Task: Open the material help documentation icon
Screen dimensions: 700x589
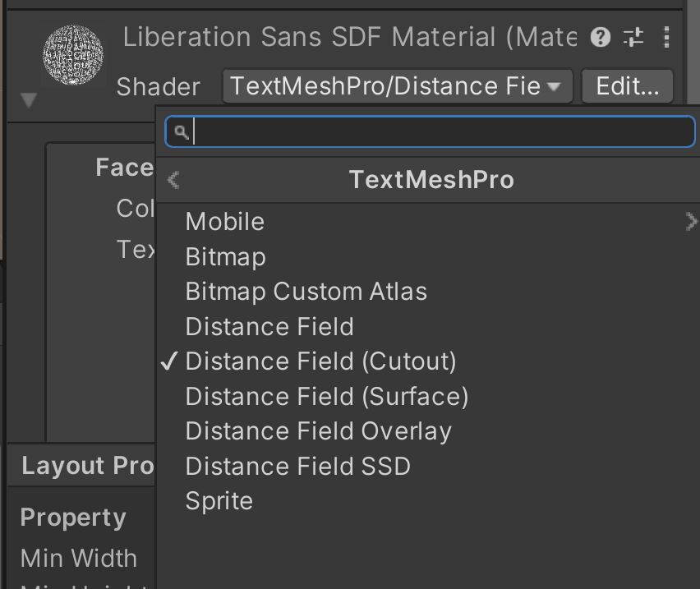Action: [x=599, y=37]
